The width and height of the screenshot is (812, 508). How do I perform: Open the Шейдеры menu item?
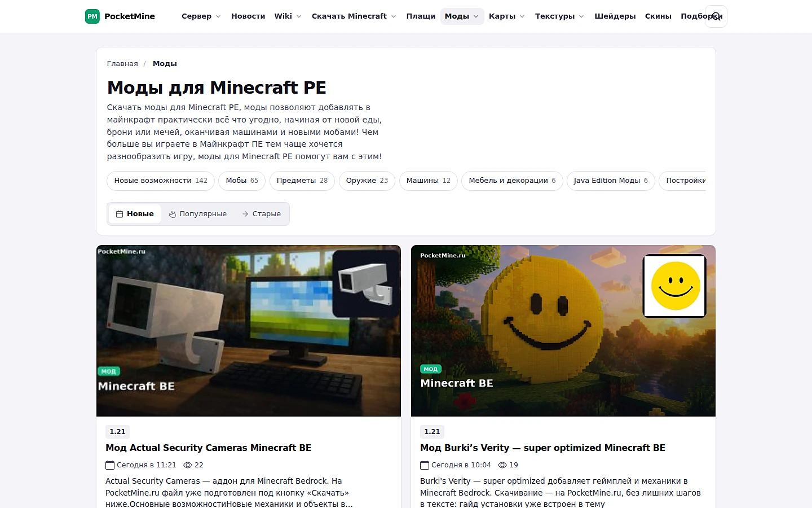pyautogui.click(x=615, y=16)
